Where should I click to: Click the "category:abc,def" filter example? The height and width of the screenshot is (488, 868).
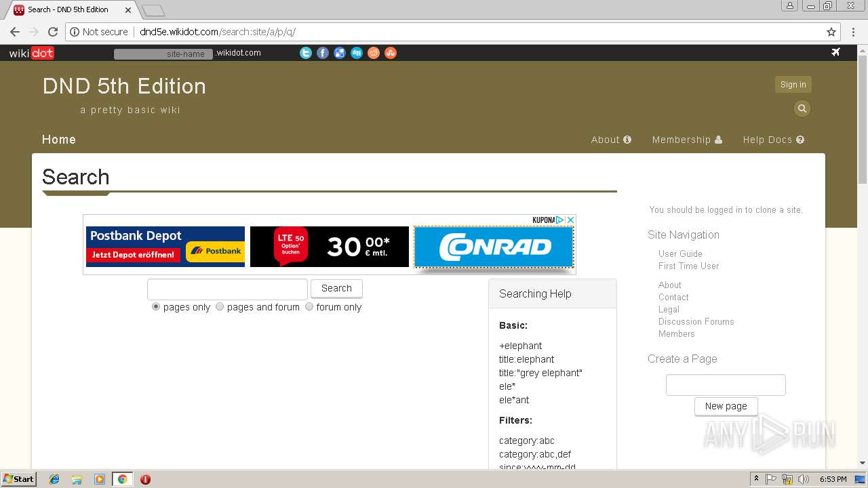[535, 454]
